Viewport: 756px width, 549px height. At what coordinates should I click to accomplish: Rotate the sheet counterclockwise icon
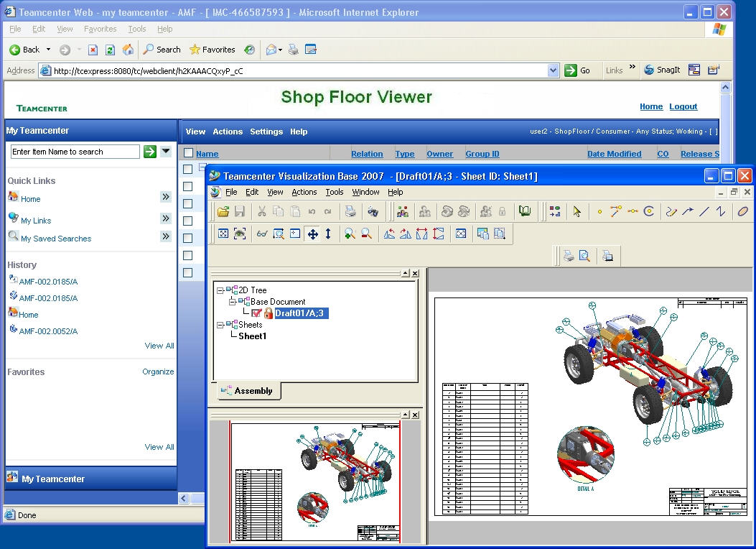click(389, 234)
